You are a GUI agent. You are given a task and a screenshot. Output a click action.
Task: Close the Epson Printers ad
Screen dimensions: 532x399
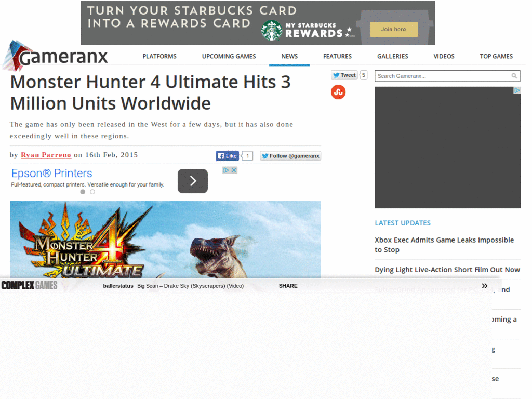tap(234, 170)
